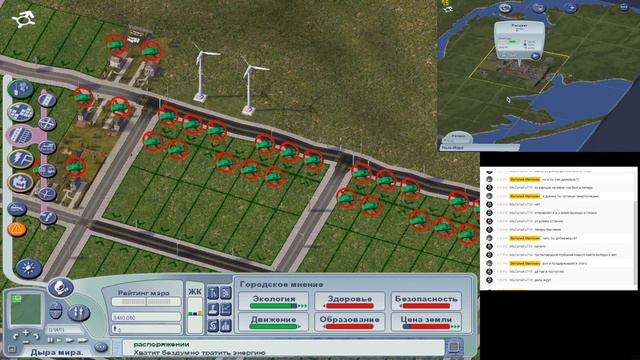Open the neighbor deals icon
This screenshot has width=640, height=360.
213,325
